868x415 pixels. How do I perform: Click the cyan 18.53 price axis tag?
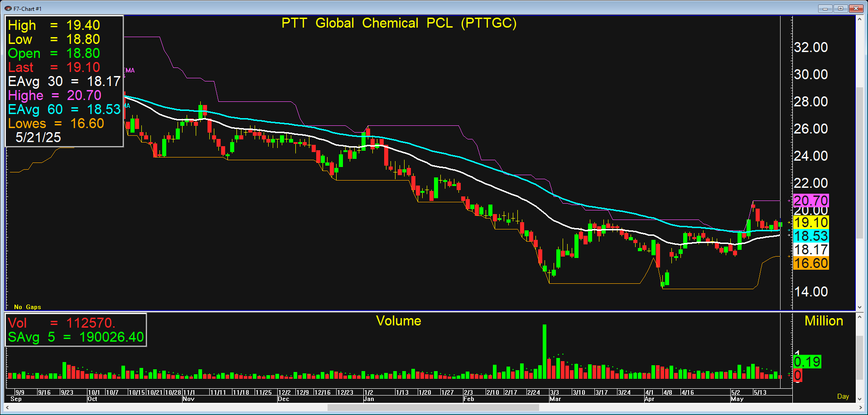(811, 236)
